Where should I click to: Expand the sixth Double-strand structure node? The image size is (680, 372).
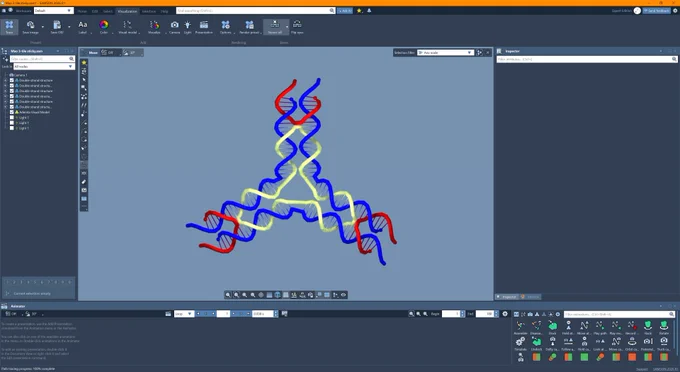(5, 107)
